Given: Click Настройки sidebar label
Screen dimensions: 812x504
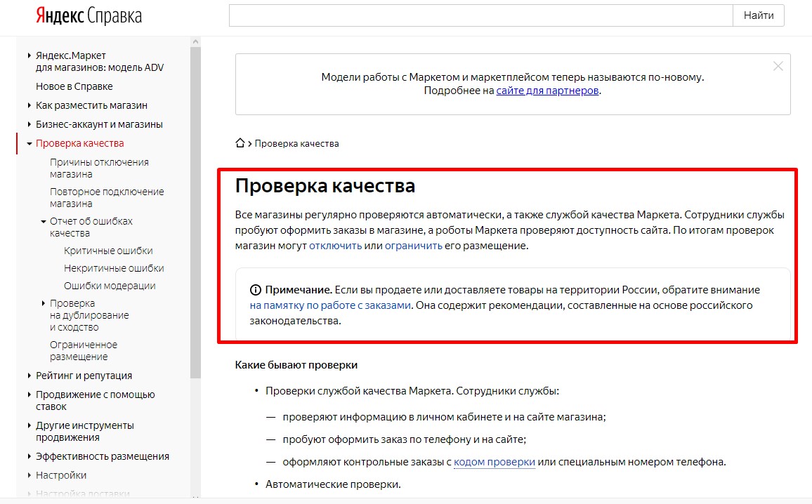Looking at the screenshot, I should (x=61, y=475).
